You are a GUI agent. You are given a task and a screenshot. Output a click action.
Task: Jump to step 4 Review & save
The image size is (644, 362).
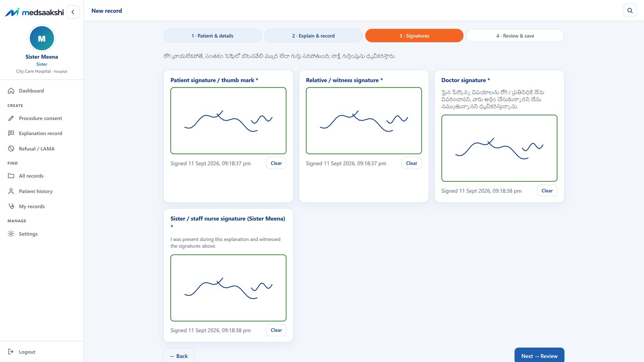coord(515,36)
